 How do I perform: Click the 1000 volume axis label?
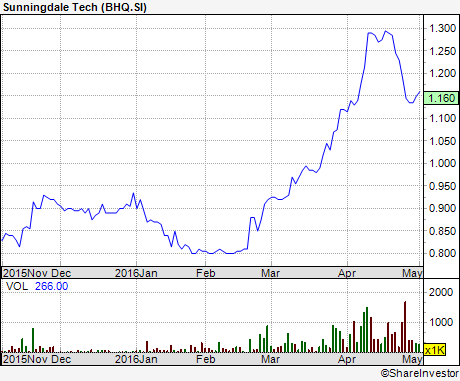(x=441, y=322)
